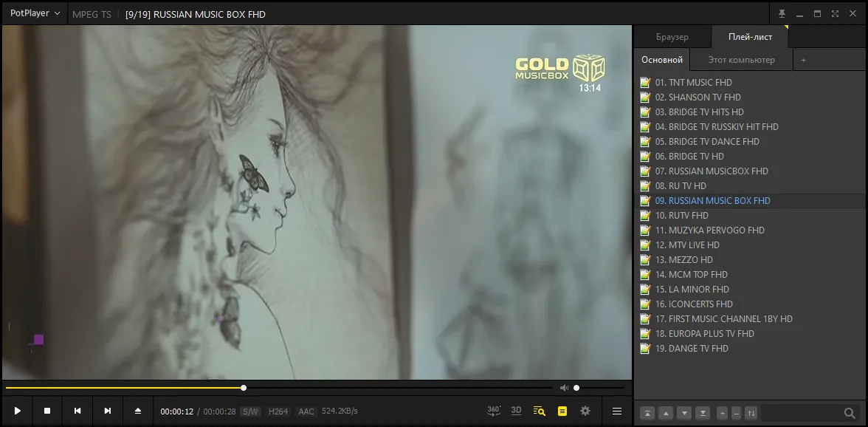Select playlist entry 16. ICONCERTS FHD
868x427 pixels.
coord(750,304)
